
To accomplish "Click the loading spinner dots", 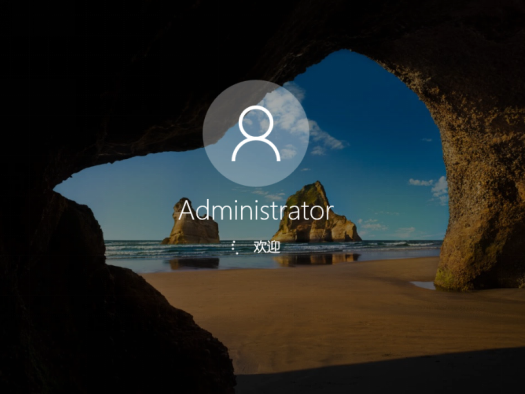I will click(x=235, y=247).
